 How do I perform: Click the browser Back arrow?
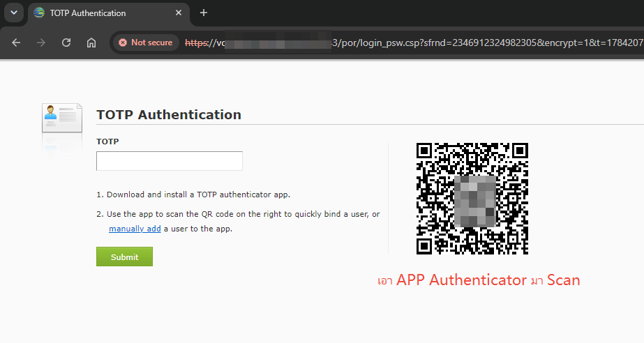[x=16, y=43]
